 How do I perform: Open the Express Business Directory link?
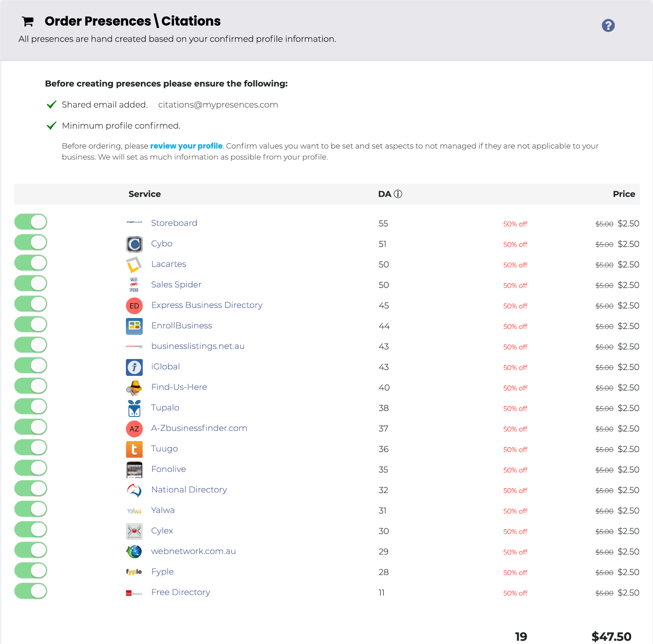click(207, 305)
